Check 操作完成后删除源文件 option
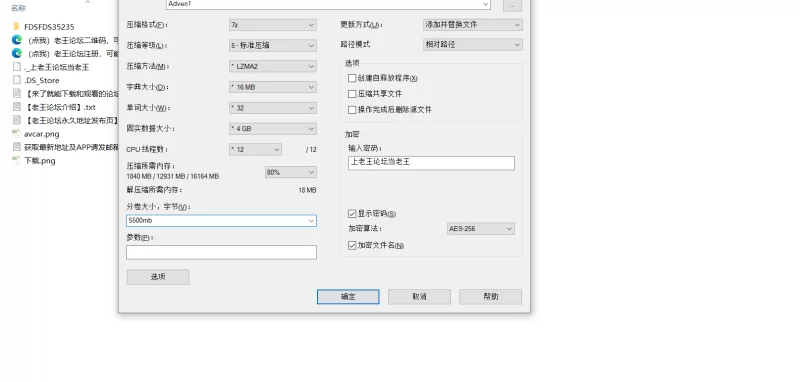 pos(352,110)
